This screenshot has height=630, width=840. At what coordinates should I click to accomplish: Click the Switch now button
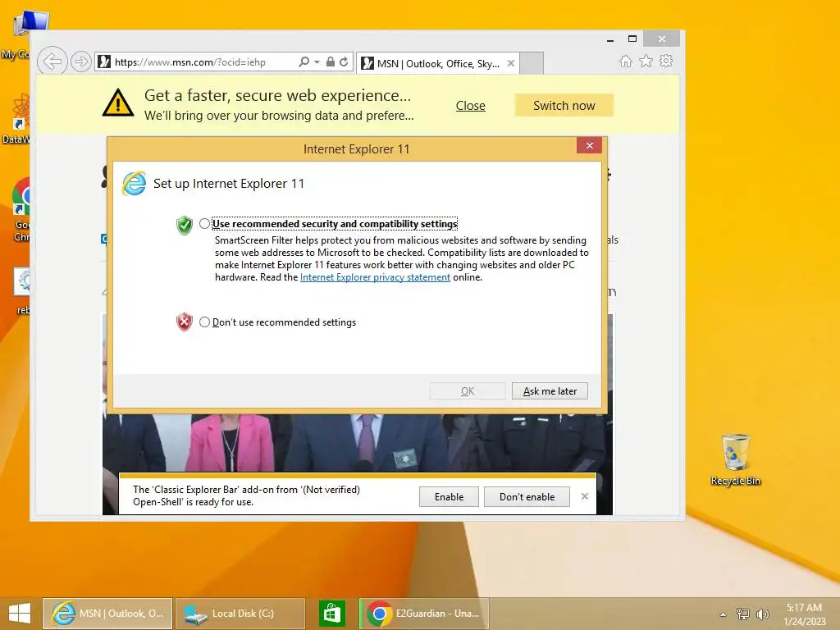(564, 106)
